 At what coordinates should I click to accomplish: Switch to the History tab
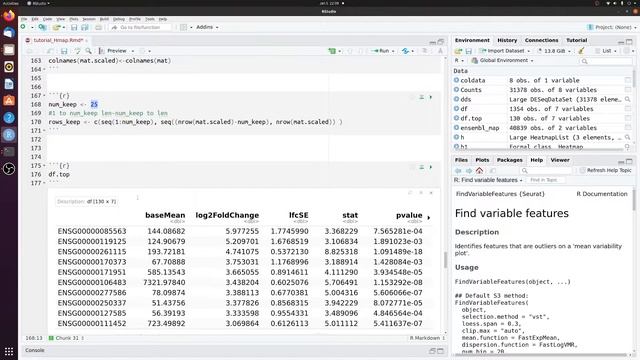(507, 40)
